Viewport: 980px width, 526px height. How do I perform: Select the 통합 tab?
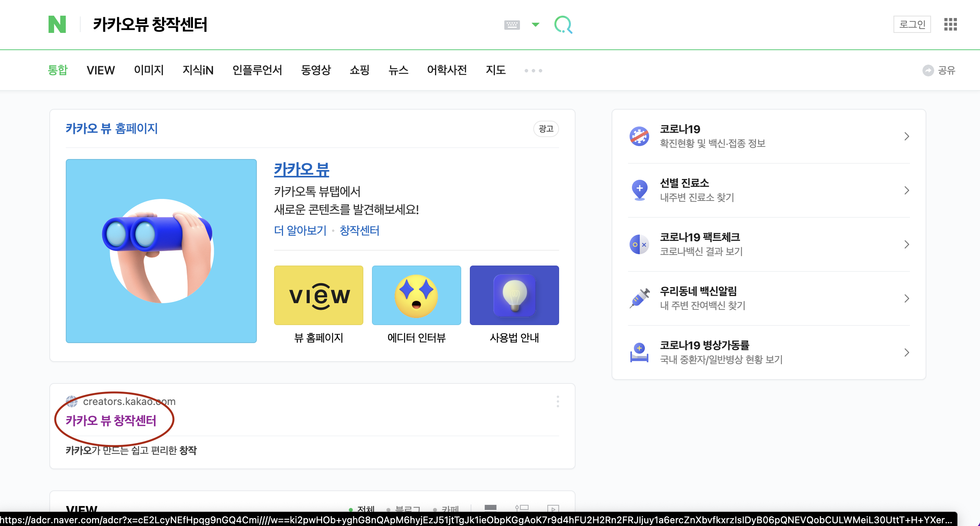[58, 70]
